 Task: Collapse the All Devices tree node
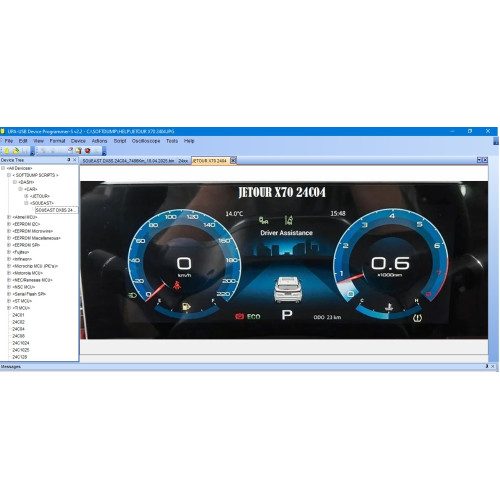pyautogui.click(x=3, y=168)
